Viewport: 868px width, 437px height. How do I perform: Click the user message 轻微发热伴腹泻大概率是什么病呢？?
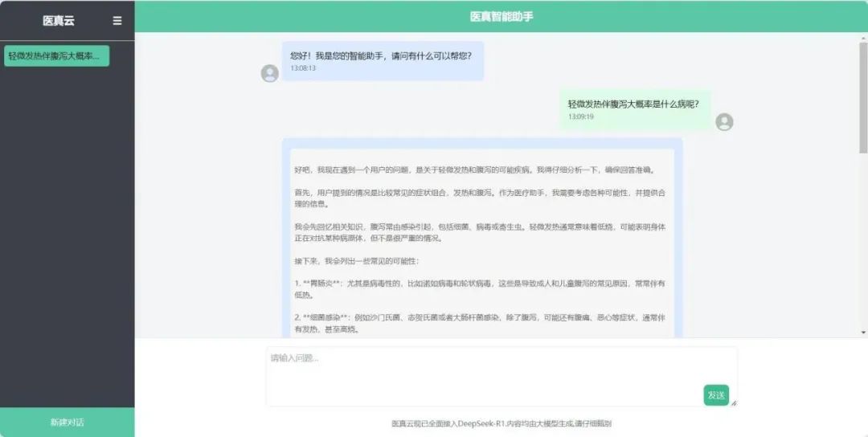tap(634, 109)
